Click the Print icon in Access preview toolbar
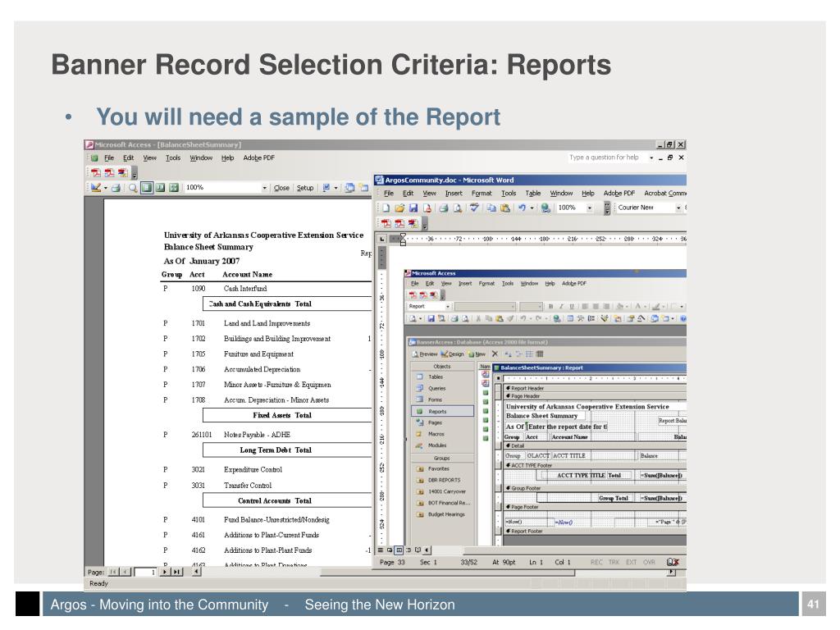Screen dimensions: 840x630 [115, 188]
